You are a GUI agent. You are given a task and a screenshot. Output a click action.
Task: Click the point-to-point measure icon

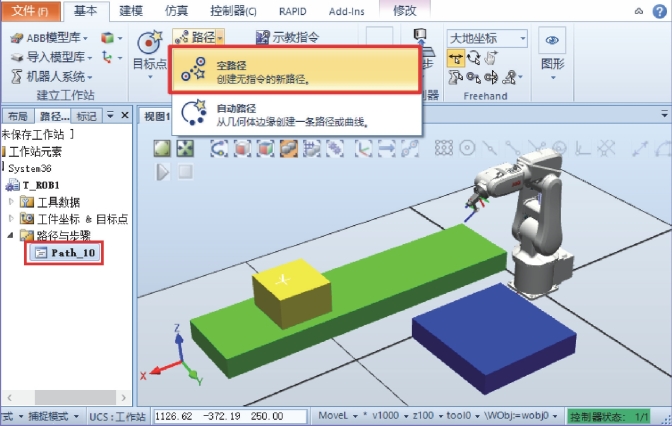[640, 148]
